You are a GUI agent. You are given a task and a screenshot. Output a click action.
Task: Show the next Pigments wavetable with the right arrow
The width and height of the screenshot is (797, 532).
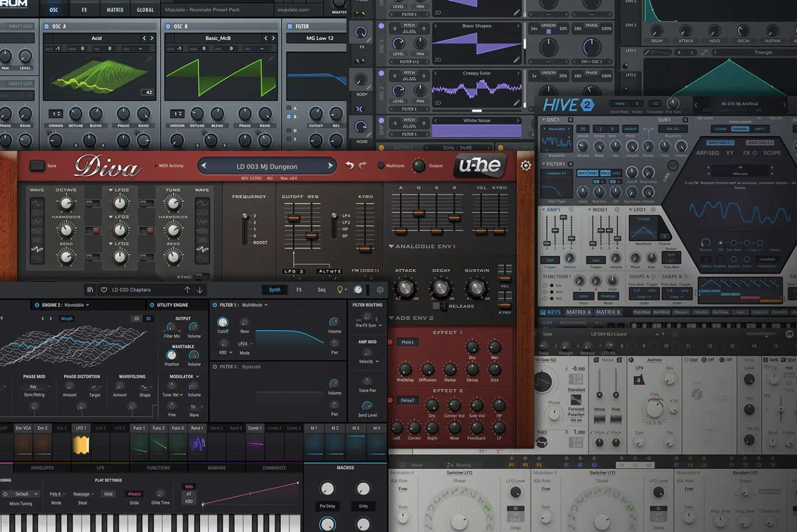(x=51, y=318)
